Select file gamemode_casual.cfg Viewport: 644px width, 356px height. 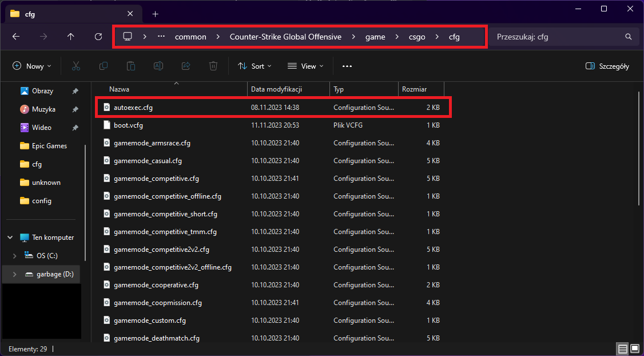click(148, 161)
